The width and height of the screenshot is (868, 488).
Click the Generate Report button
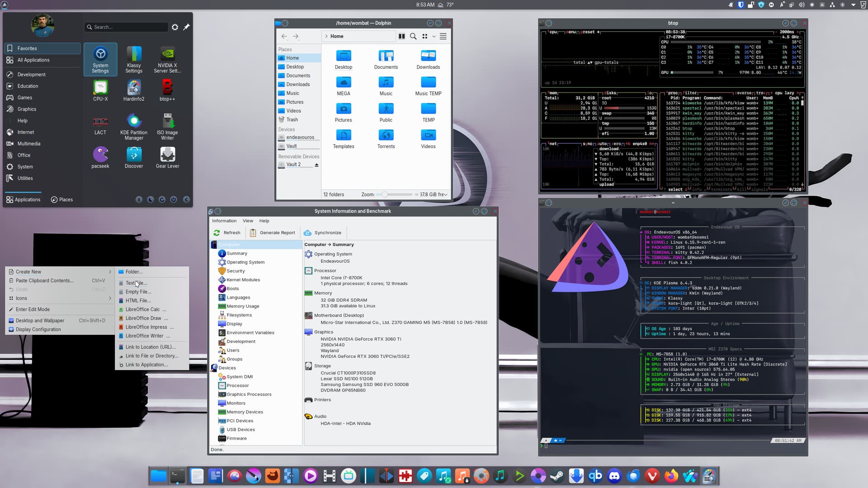tap(272, 233)
